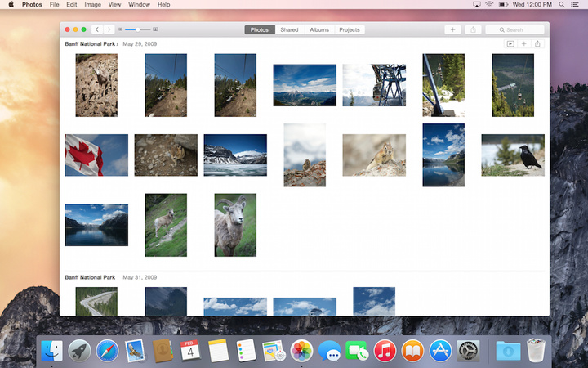Open the Share button in the toolbar
This screenshot has height=368, width=588.
pos(473,29)
